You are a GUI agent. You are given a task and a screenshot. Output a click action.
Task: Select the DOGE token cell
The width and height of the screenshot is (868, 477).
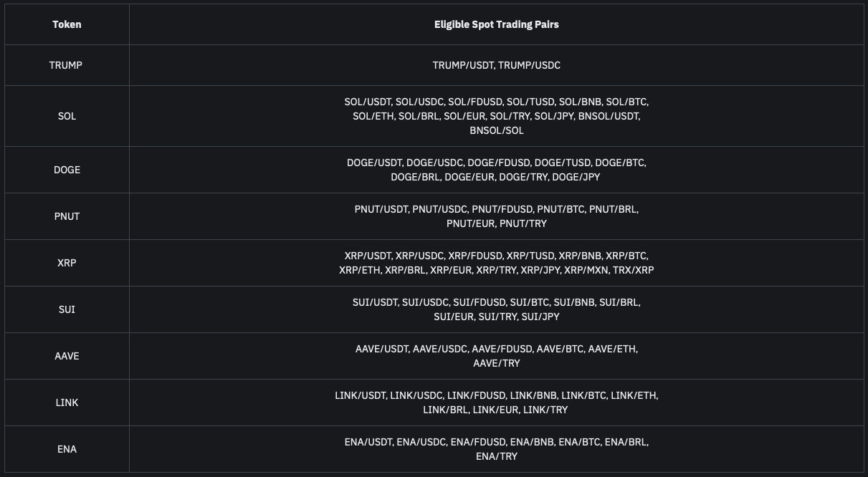pos(67,170)
